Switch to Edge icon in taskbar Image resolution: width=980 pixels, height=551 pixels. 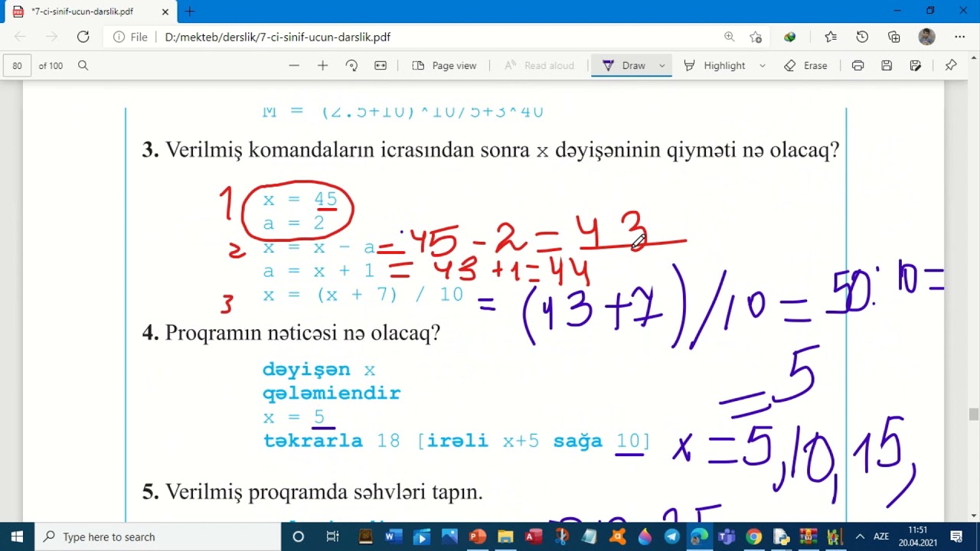[x=700, y=536]
